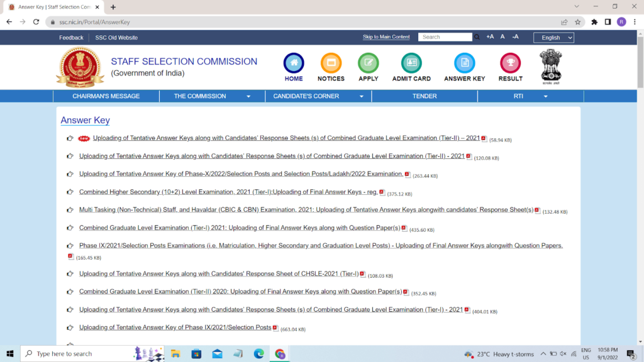This screenshot has width=644, height=362.
Task: Click the APPLY icon
Action: tap(368, 63)
